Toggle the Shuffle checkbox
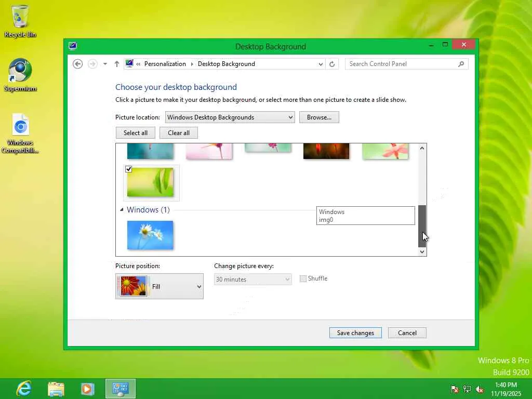The image size is (532, 399). click(303, 278)
